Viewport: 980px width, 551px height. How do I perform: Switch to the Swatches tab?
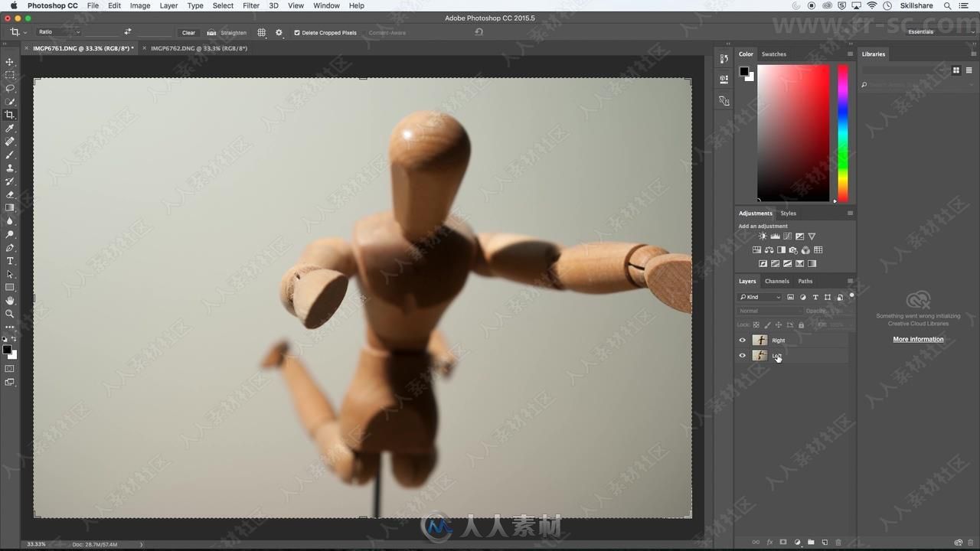[x=774, y=54]
